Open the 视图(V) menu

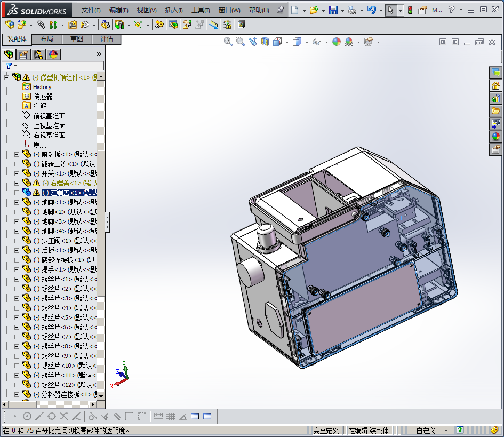point(147,10)
